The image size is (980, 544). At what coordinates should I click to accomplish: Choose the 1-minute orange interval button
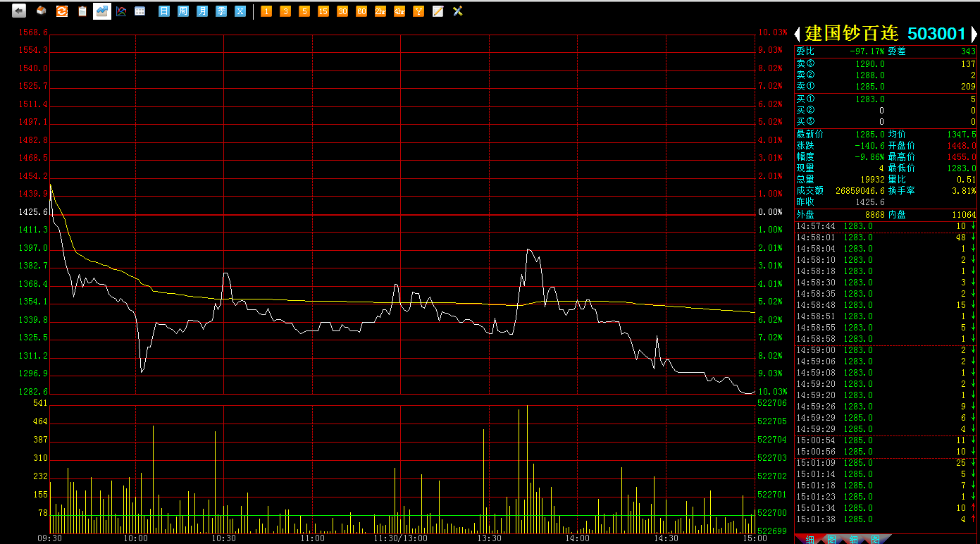pos(266,11)
